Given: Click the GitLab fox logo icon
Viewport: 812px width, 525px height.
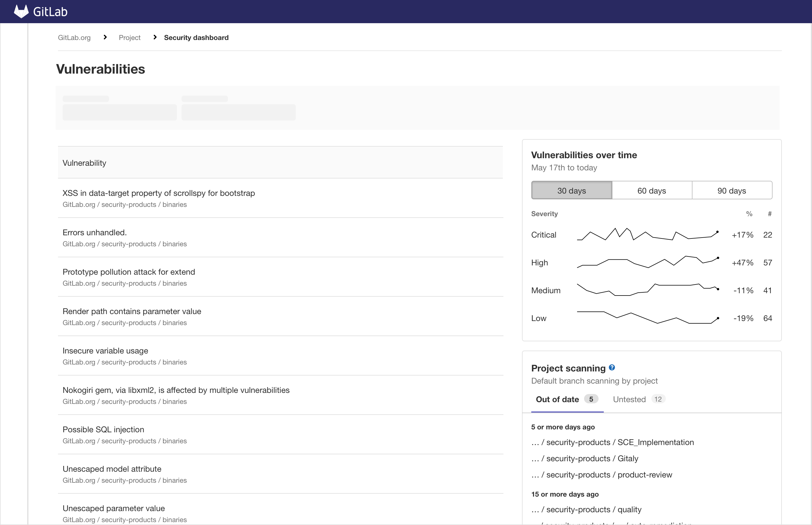Looking at the screenshot, I should tap(21, 12).
